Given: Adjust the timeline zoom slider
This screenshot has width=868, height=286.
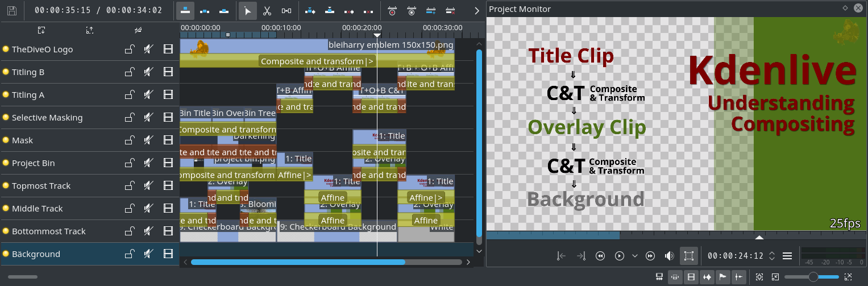Looking at the screenshot, I should [x=812, y=277].
